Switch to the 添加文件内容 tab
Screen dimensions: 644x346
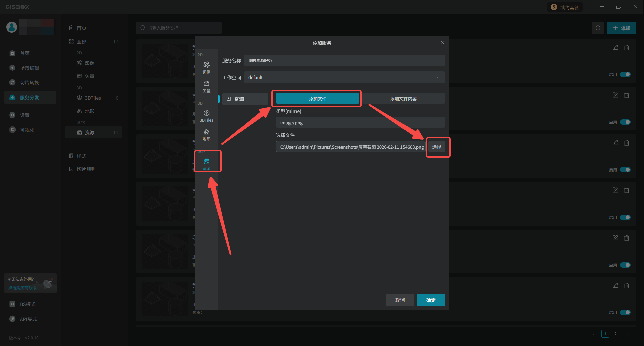[x=403, y=99]
